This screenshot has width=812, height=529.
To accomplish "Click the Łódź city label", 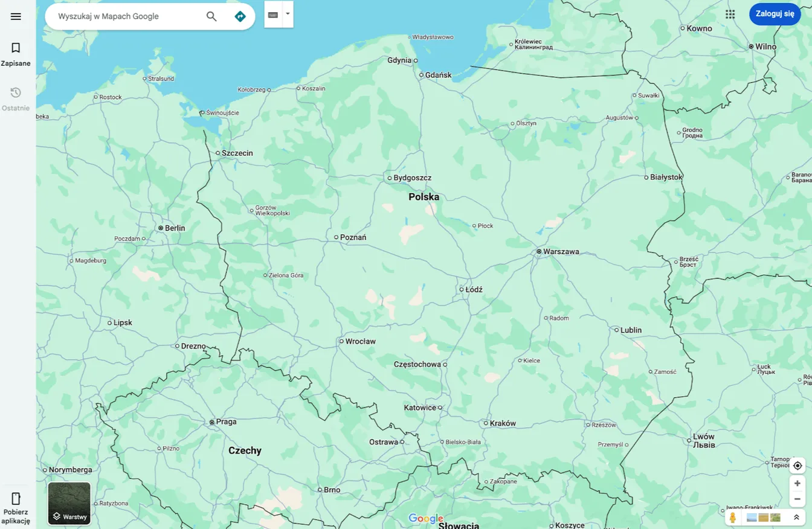I will [474, 290].
